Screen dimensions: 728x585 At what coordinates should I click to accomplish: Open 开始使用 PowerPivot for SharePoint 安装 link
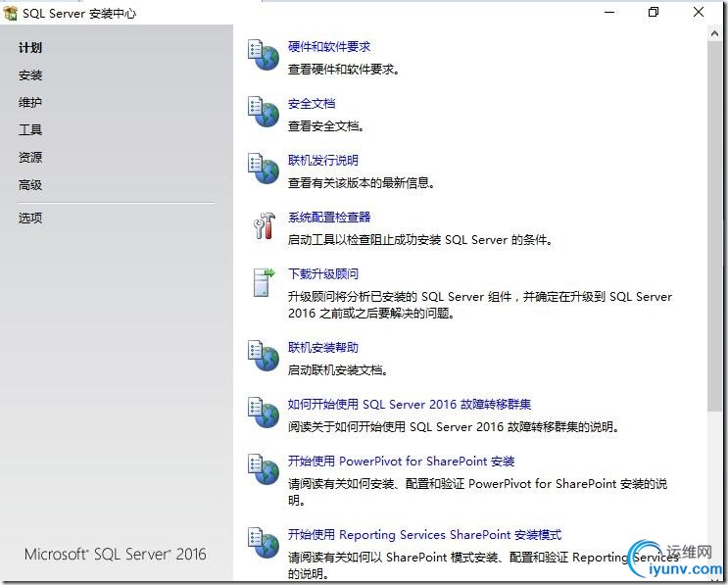tap(401, 461)
